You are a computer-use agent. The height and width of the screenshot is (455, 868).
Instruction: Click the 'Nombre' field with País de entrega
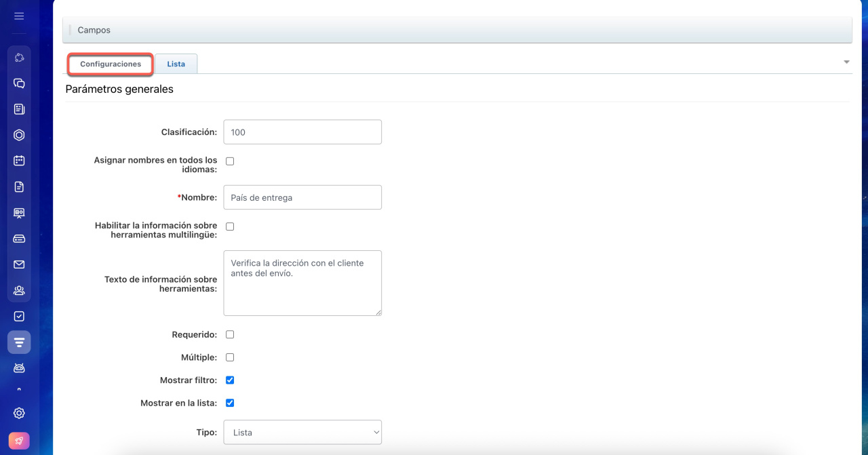click(302, 197)
